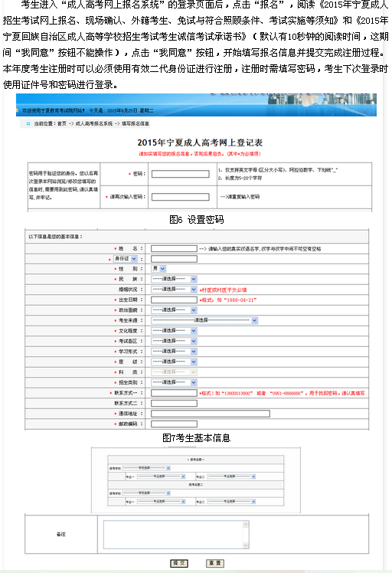Screen dimensions: 392x573
Task: Click the 联系方式一 contact input field
Action: 174,393
